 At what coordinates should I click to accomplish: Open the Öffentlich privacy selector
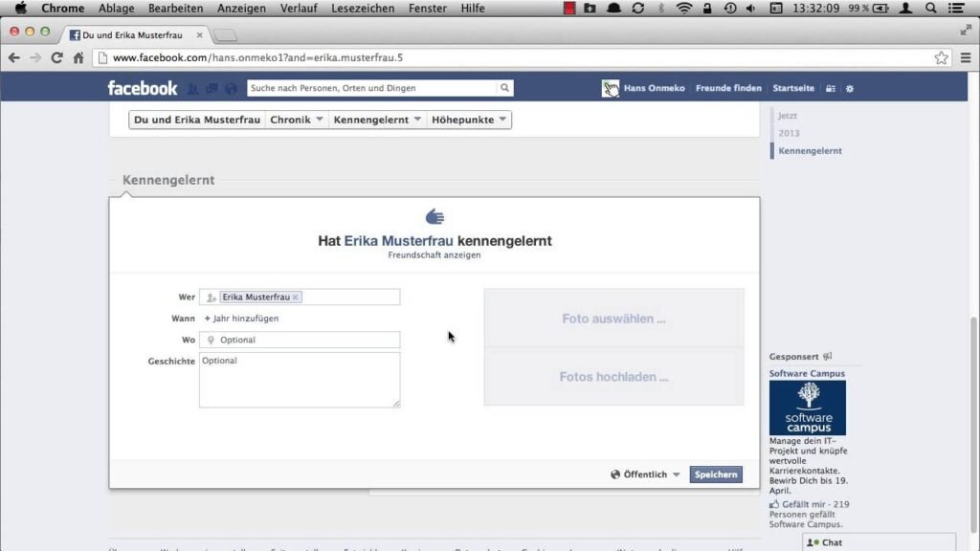pos(646,474)
